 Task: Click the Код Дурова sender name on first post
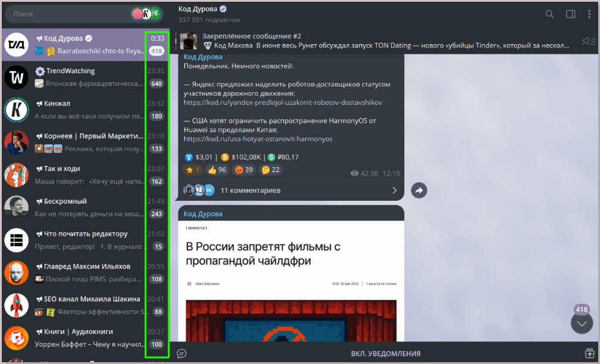pyautogui.click(x=203, y=57)
